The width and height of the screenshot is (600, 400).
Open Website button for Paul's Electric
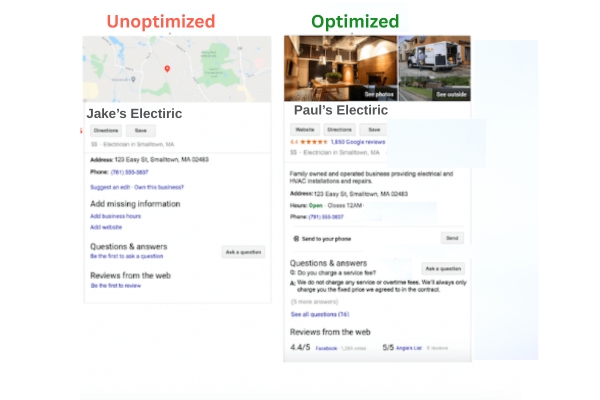pos(306,130)
